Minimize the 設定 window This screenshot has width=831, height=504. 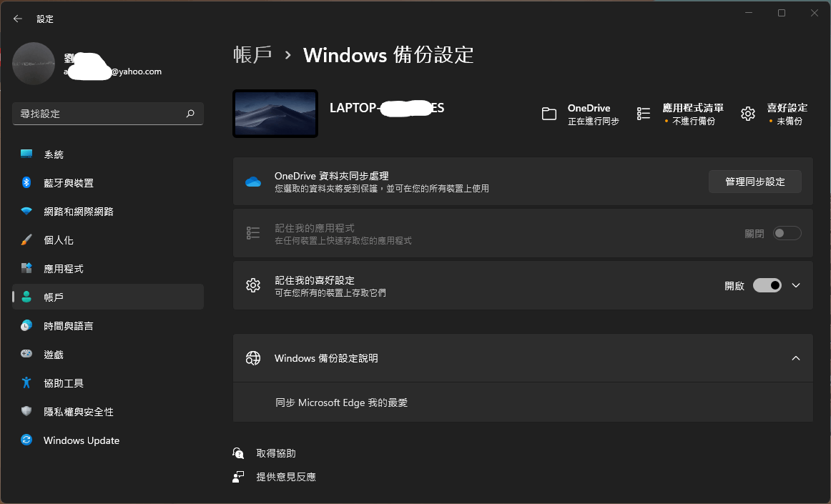coord(749,13)
